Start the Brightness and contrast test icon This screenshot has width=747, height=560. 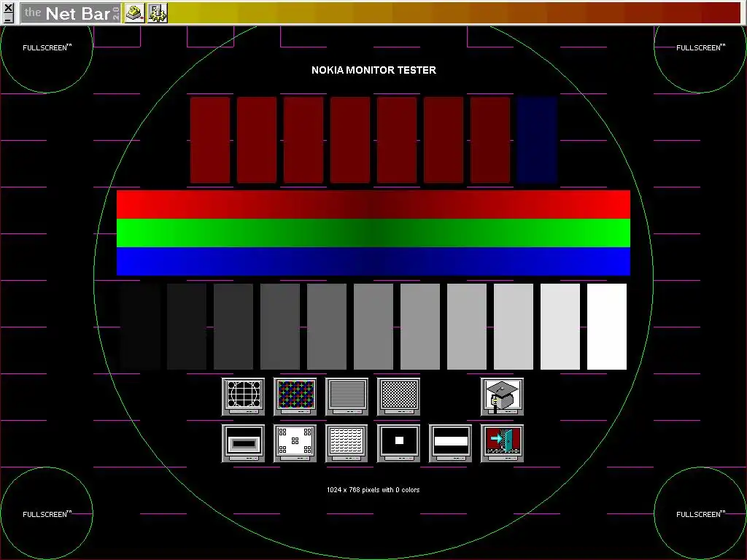243,443
